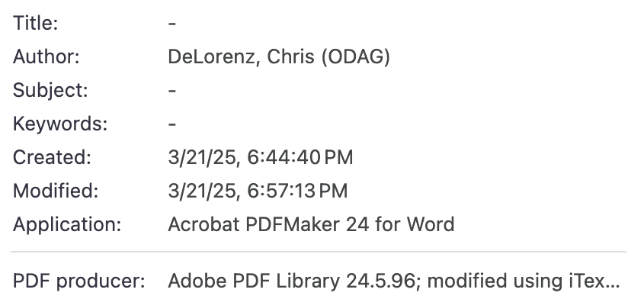Click Acrobat PDFMaker 24 for Word text

coord(311,224)
